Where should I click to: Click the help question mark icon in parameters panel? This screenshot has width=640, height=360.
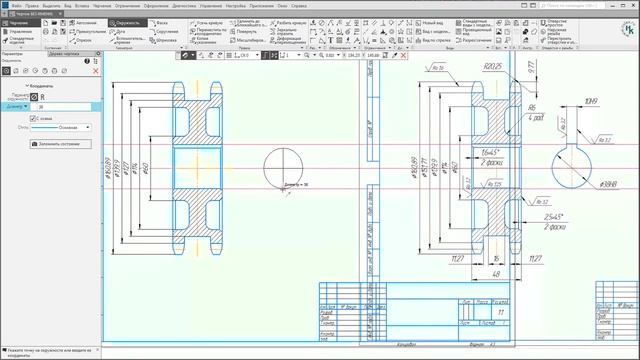(x=87, y=61)
